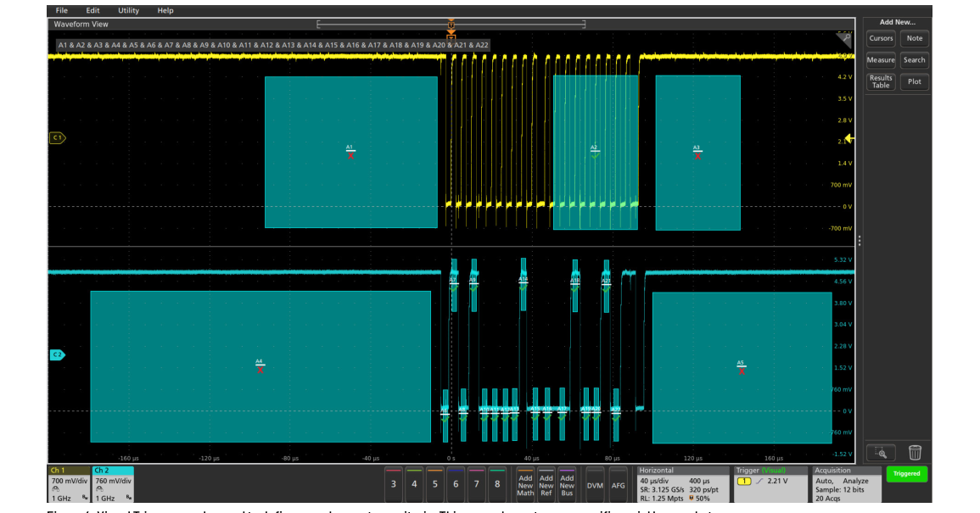Click Add New Ref button
980x513 pixels.
tap(546, 484)
